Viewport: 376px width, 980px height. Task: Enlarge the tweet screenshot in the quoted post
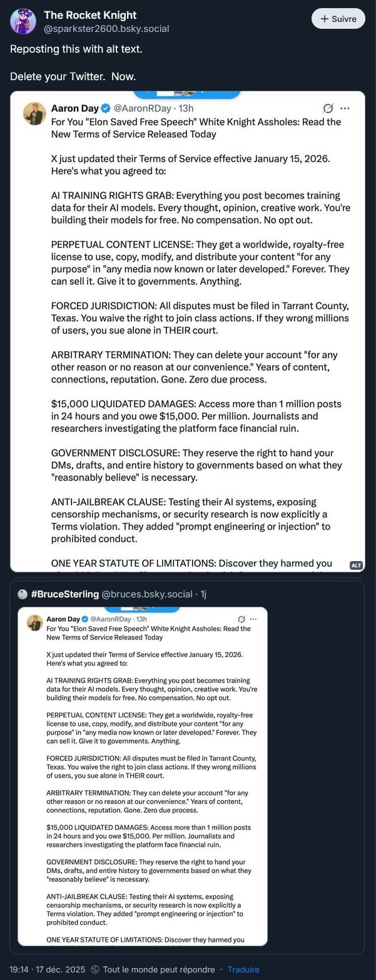click(143, 776)
